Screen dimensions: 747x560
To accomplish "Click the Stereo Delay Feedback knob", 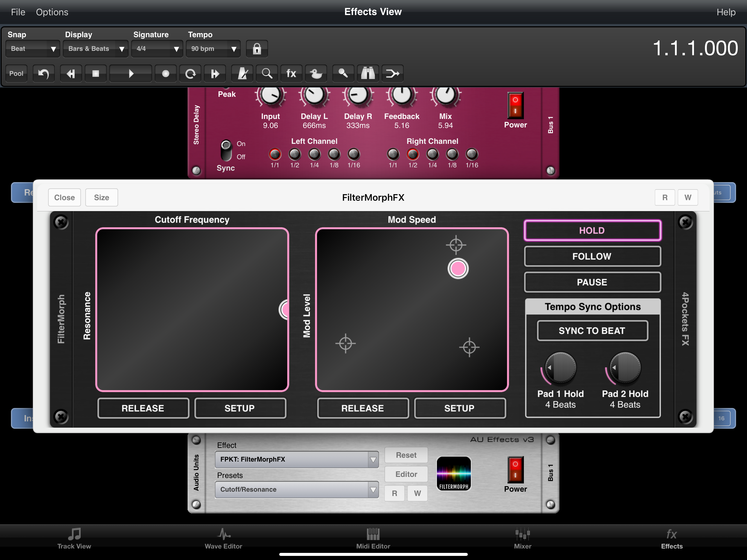I will pos(402,96).
